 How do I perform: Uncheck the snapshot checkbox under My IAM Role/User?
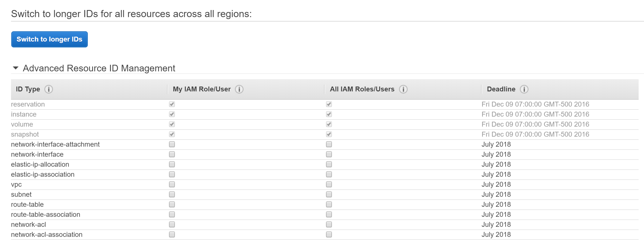click(171, 134)
